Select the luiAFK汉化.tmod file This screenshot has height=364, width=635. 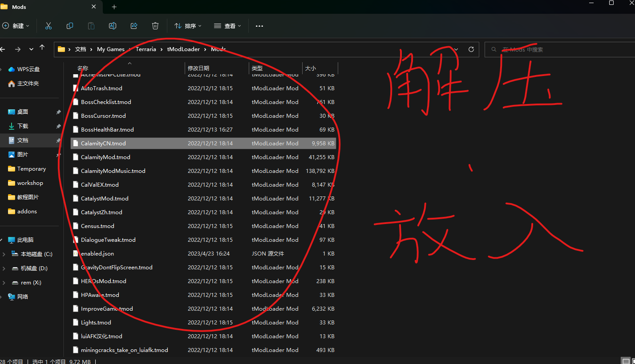203,336
